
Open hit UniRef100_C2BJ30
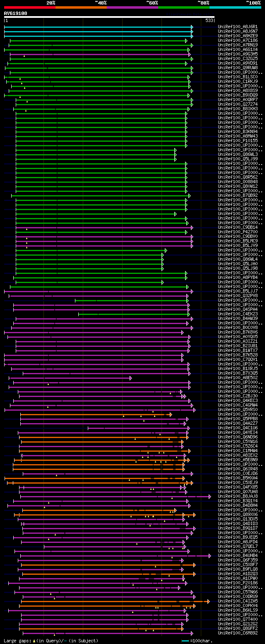tap(238, 396)
